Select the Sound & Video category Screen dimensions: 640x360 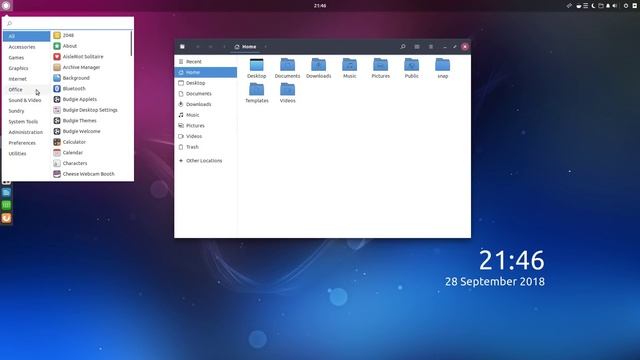point(27,100)
